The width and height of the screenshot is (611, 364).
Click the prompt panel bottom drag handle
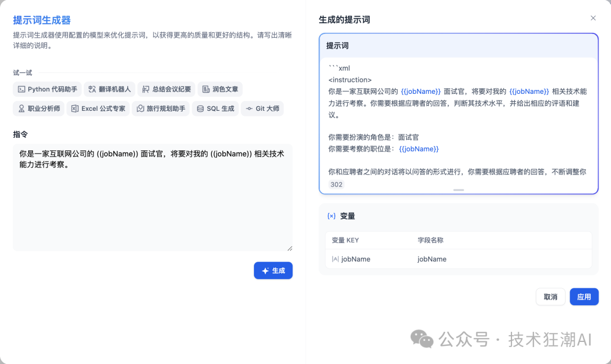pyautogui.click(x=459, y=190)
